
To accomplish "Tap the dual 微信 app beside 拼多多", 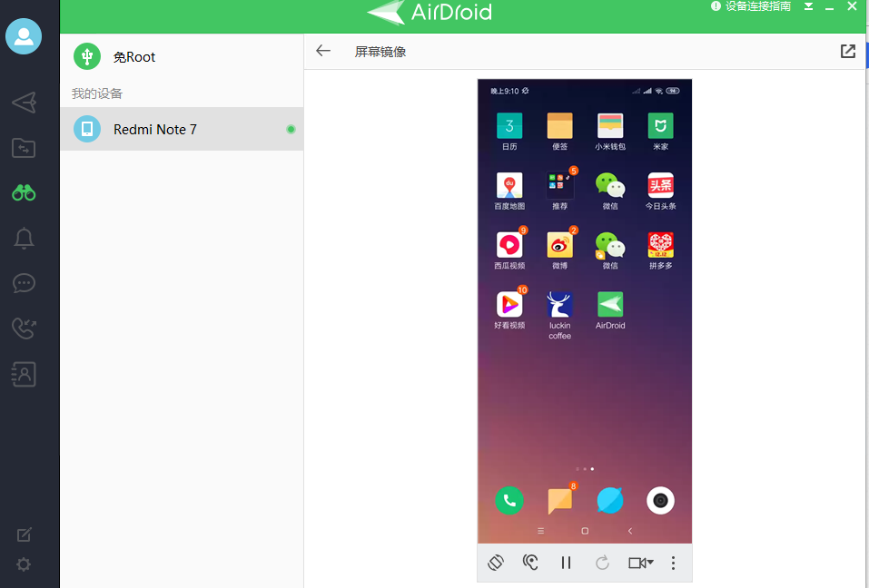I will click(610, 250).
